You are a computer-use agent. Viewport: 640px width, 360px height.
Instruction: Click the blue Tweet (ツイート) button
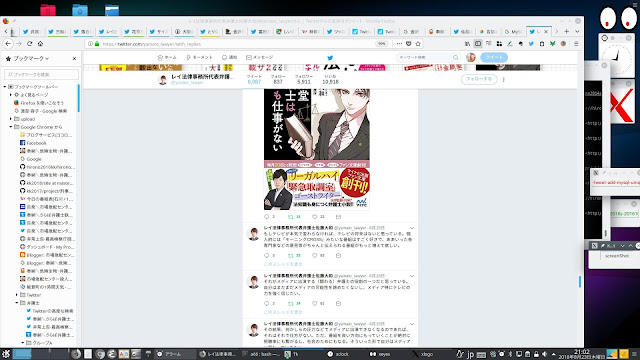[494, 58]
